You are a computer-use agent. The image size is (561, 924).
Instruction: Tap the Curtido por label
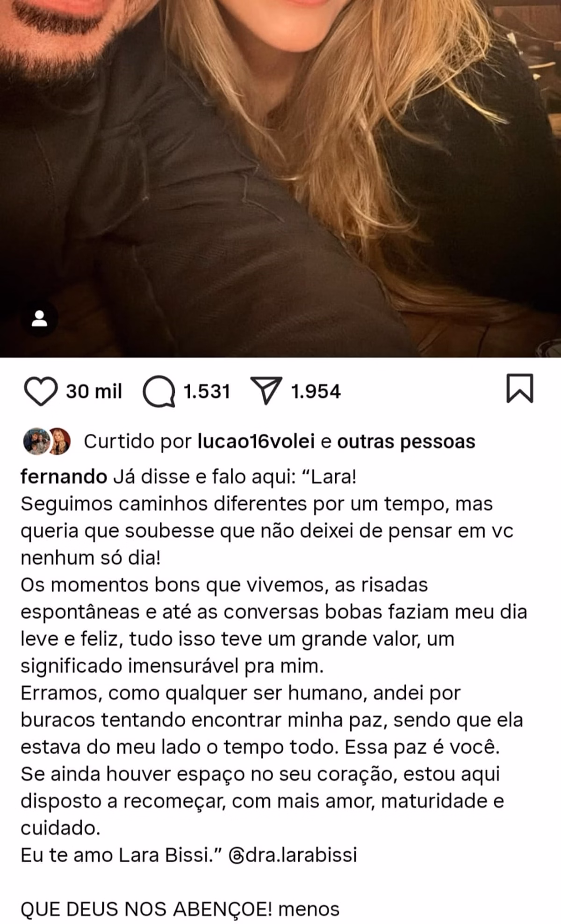pos(138,441)
